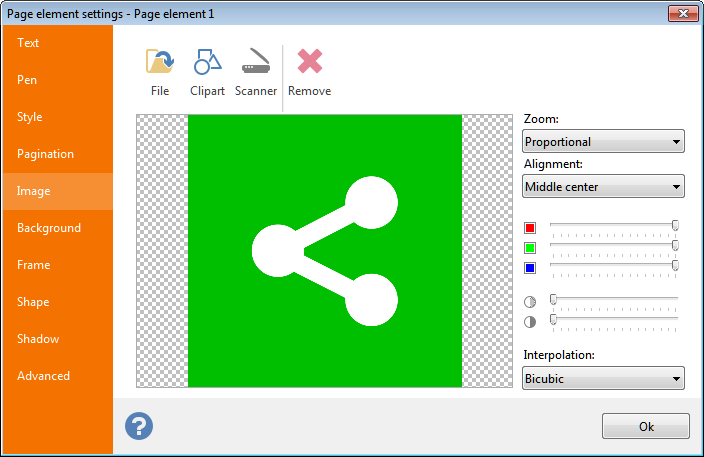Load image from File icon
Image resolution: width=704 pixels, height=457 pixels.
[160, 72]
